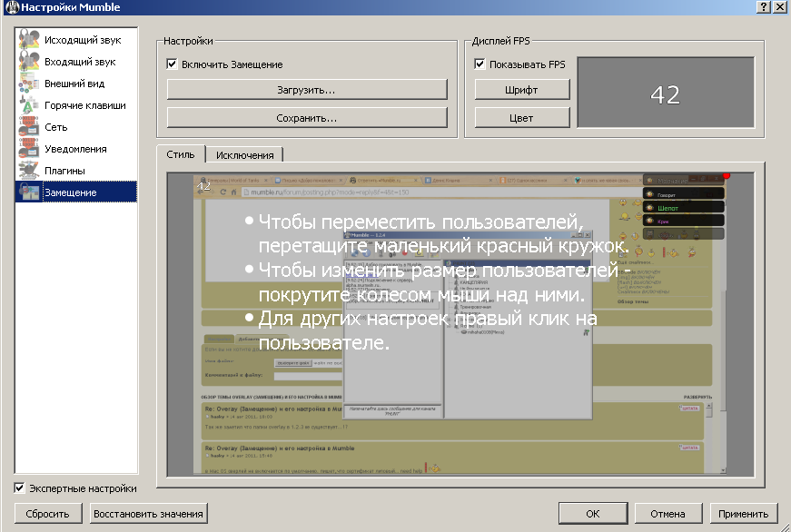This screenshot has height=532, width=791.
Task: Select the Уведомления icon in sidebar
Action: pos(28,149)
